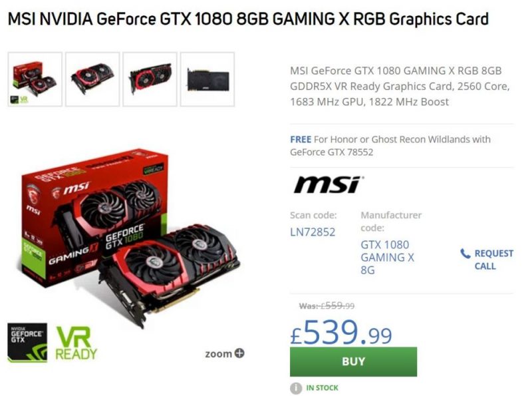Select the first boxed card thumbnail

click(x=35, y=79)
